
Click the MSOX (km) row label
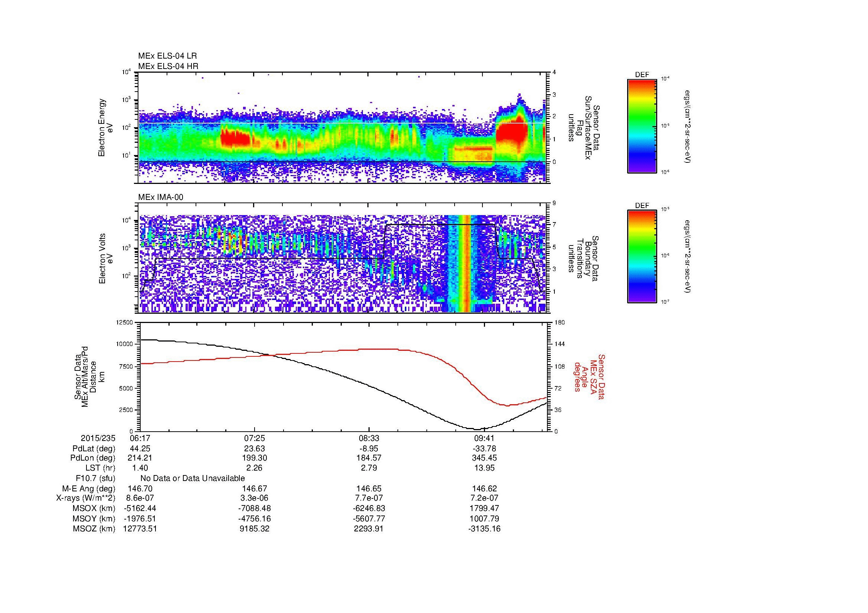(x=94, y=508)
